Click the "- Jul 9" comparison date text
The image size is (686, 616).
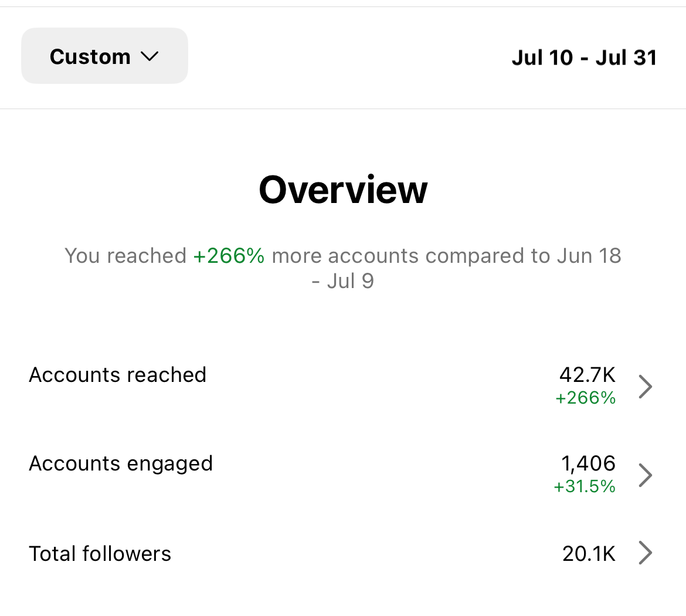tap(342, 281)
